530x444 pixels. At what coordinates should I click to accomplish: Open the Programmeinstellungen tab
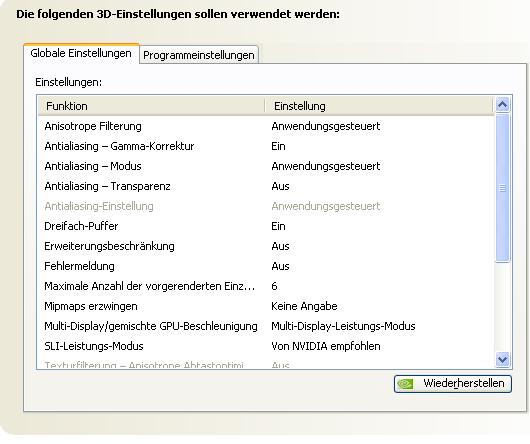tap(199, 55)
